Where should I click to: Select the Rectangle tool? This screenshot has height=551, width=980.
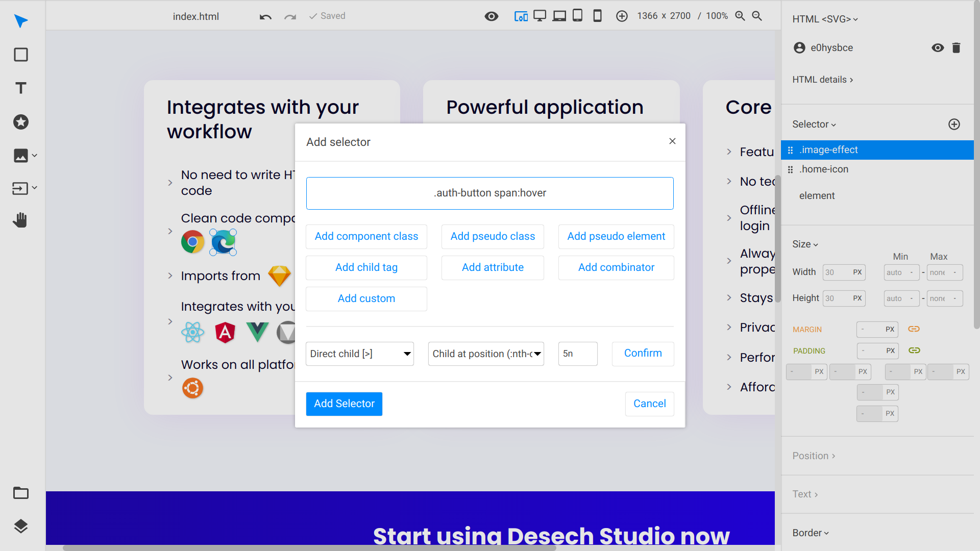20,55
